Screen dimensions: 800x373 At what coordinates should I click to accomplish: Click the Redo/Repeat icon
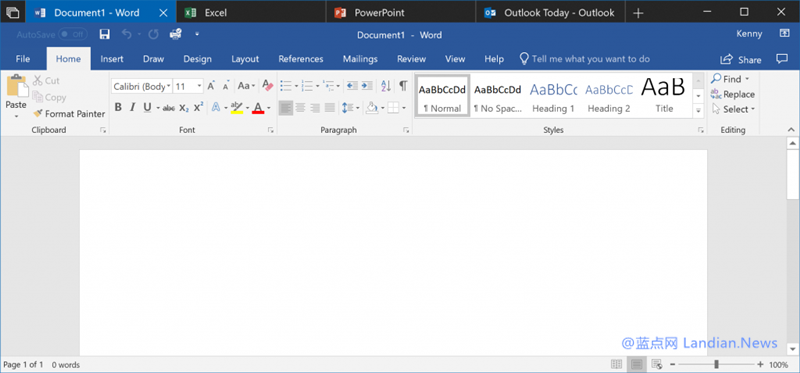pos(153,35)
